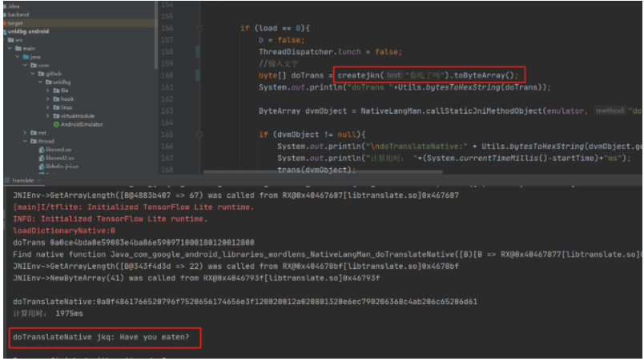Click the AndroidEmulator interface icon
The height and width of the screenshot is (361, 644).
click(x=56, y=124)
